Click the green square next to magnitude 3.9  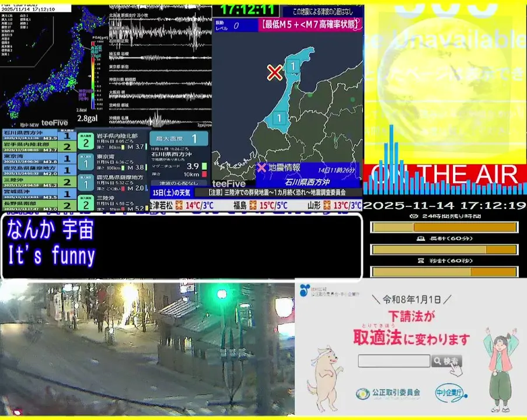pos(204,166)
